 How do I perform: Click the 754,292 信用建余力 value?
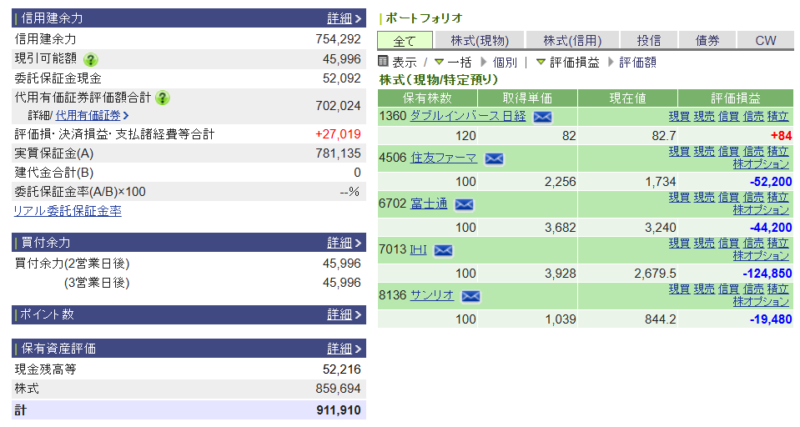338,39
